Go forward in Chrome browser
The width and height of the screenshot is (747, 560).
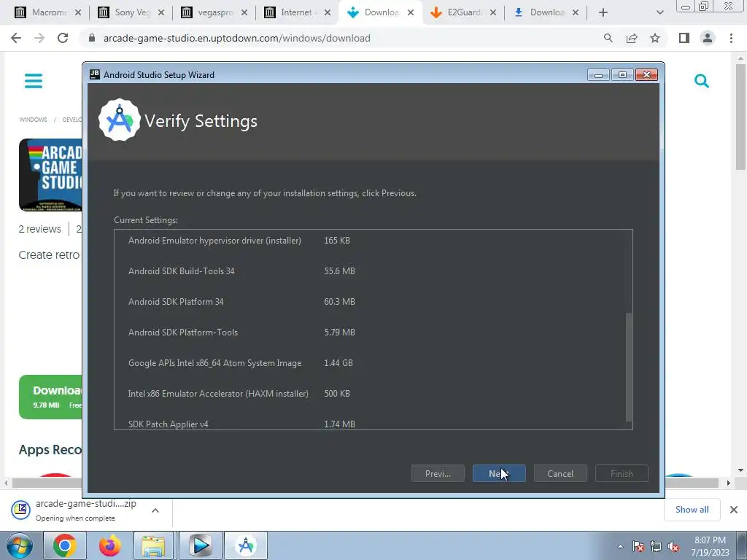tap(39, 38)
